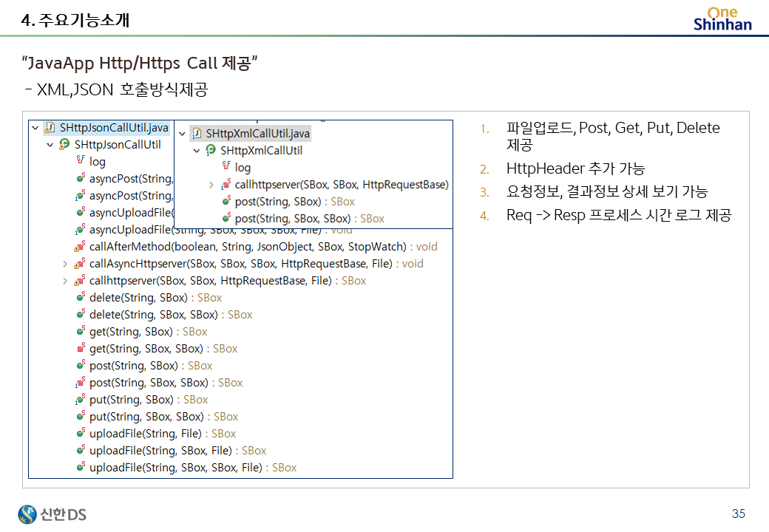The image size is (769, 532).
Task: Click the callAfterMethod private method icon
Action: point(80,246)
